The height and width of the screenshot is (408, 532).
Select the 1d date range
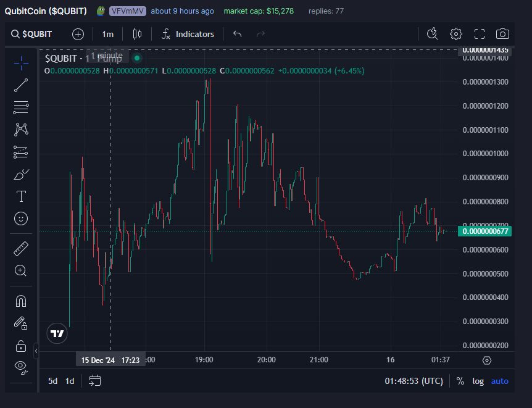tap(70, 381)
